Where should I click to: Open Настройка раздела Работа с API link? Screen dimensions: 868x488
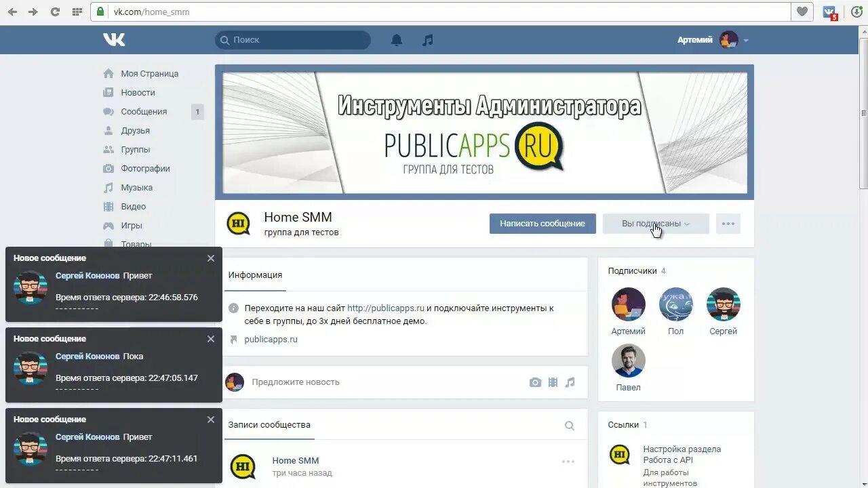pos(682,454)
